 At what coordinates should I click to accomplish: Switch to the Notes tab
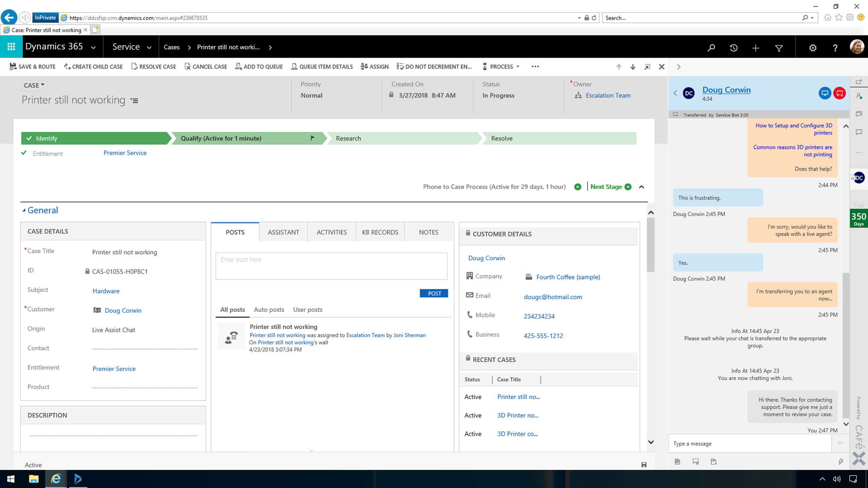[428, 232]
